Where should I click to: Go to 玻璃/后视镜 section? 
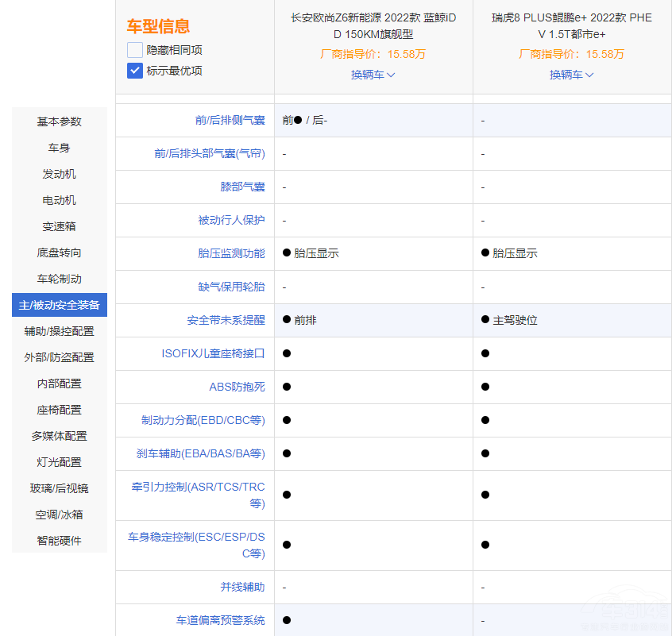tap(60, 488)
